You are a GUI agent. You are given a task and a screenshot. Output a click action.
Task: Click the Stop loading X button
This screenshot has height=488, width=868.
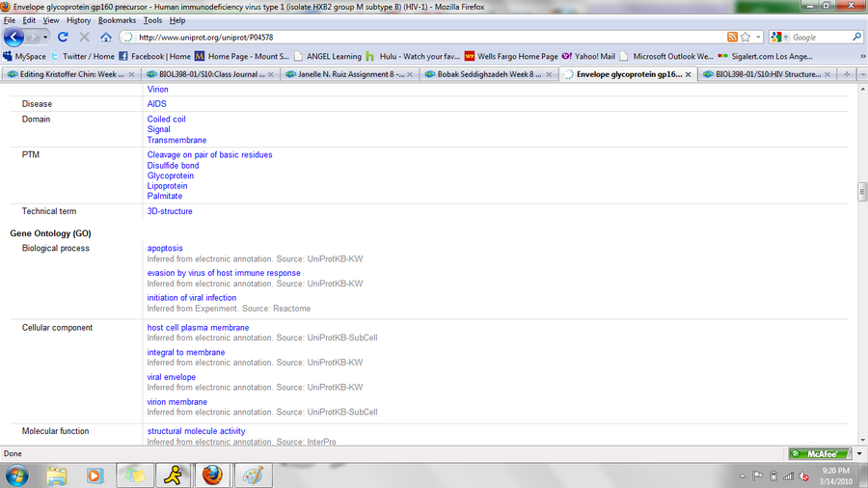pyautogui.click(x=85, y=37)
